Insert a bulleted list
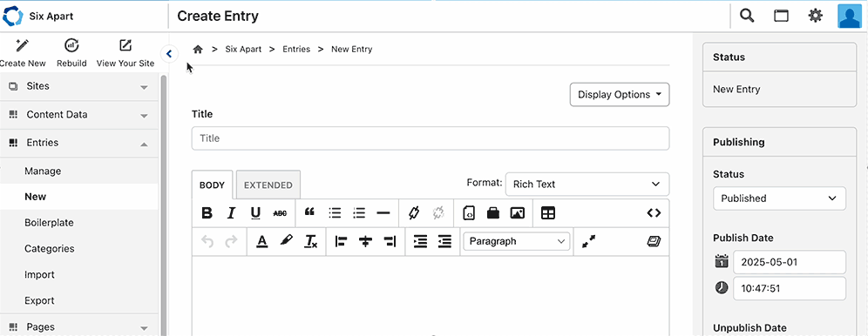Image resolution: width=868 pixels, height=336 pixels. [x=335, y=212]
